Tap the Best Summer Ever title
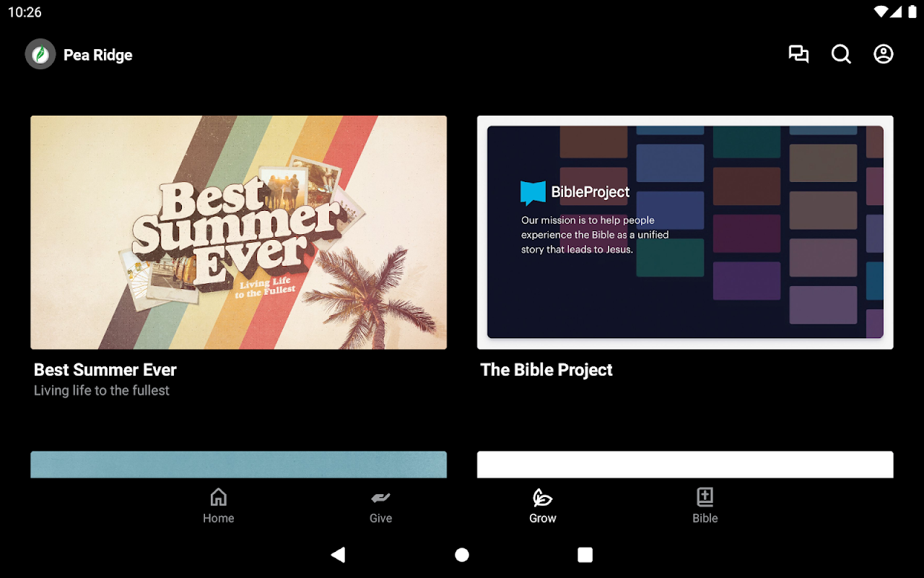Viewport: 924px width, 578px height. click(x=105, y=370)
